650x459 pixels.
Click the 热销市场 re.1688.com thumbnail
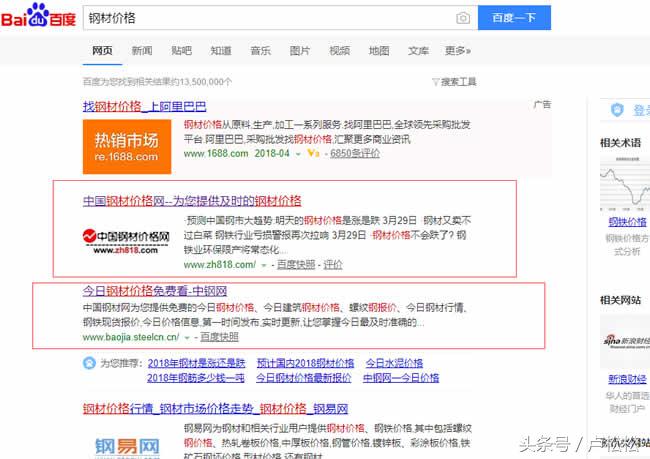[x=127, y=147]
